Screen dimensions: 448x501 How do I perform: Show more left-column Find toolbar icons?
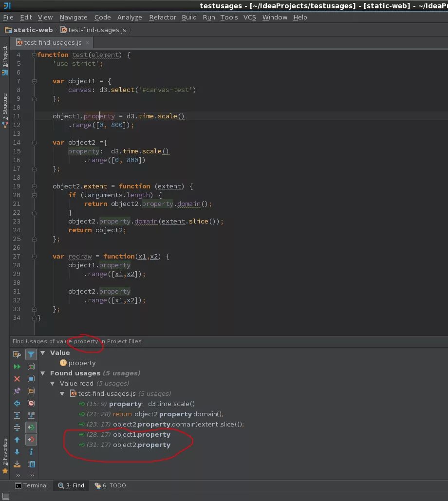point(18,475)
